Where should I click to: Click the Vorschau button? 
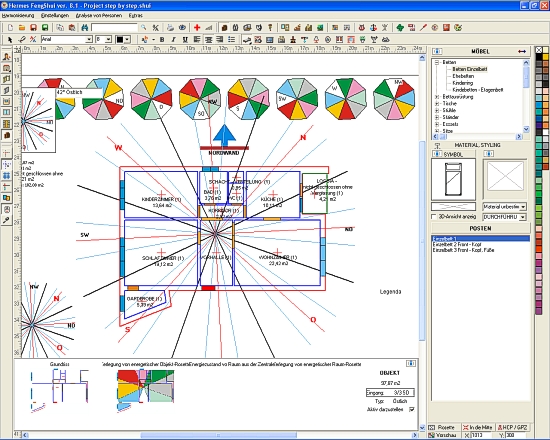443,435
